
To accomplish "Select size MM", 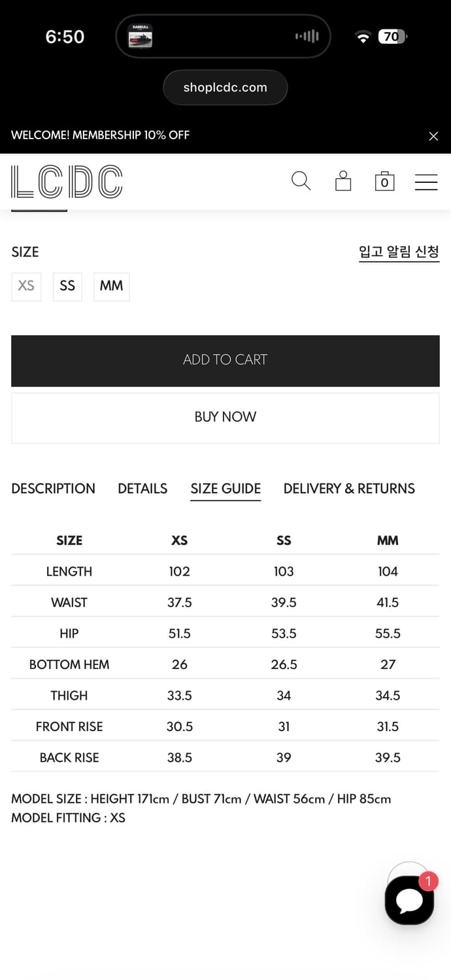I will click(x=112, y=286).
